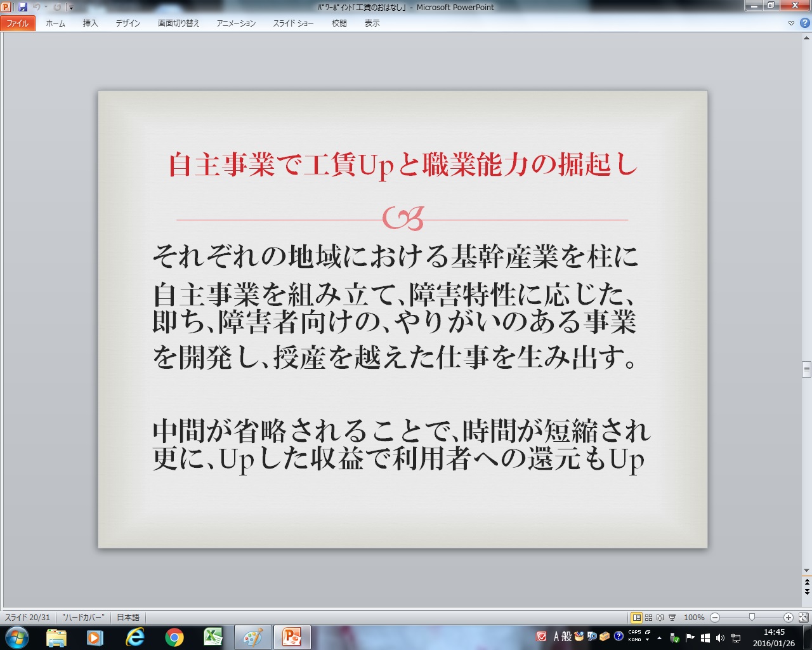Switch to the ホーム ribbon tab
Screen dimensions: 812x650
55,23
